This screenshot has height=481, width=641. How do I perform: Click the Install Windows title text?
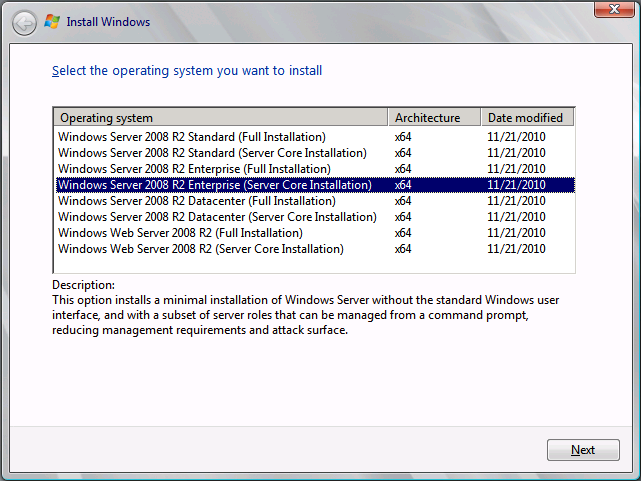point(108,21)
